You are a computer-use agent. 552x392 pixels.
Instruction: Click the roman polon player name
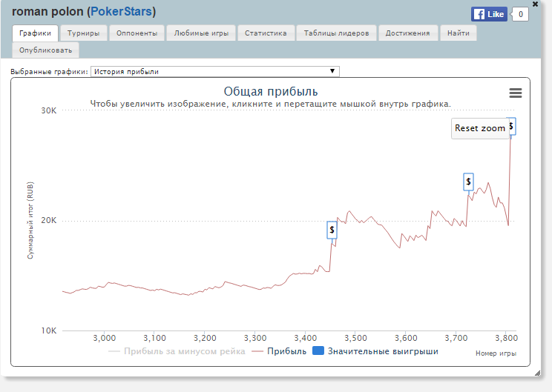coord(47,12)
